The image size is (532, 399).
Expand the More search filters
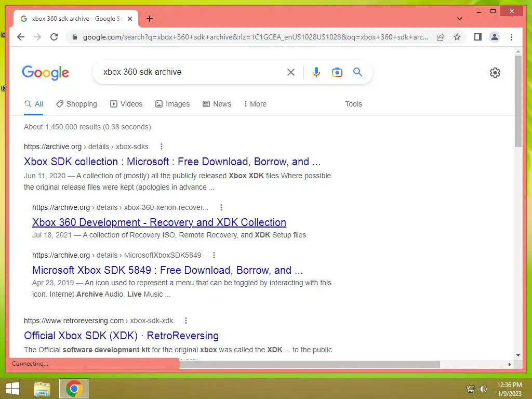[x=255, y=104]
